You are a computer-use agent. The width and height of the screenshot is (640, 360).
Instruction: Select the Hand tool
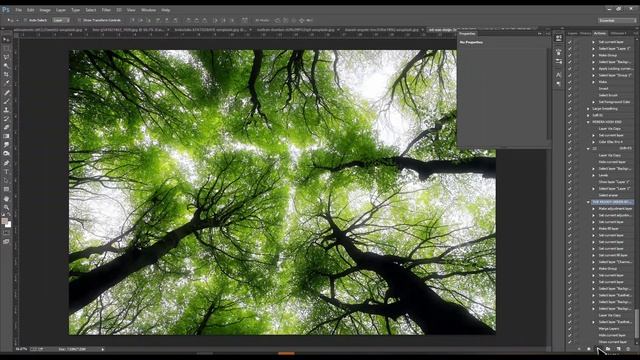[x=6, y=199]
